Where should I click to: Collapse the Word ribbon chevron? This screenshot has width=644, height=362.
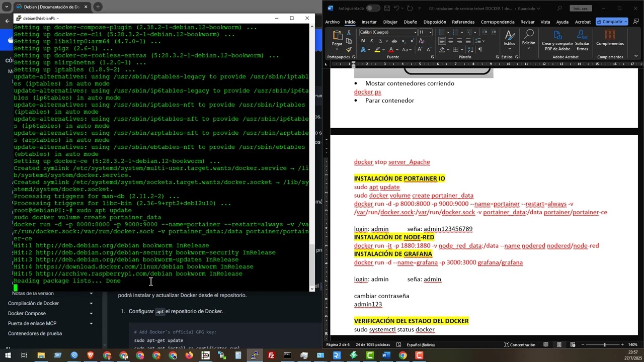point(636,57)
